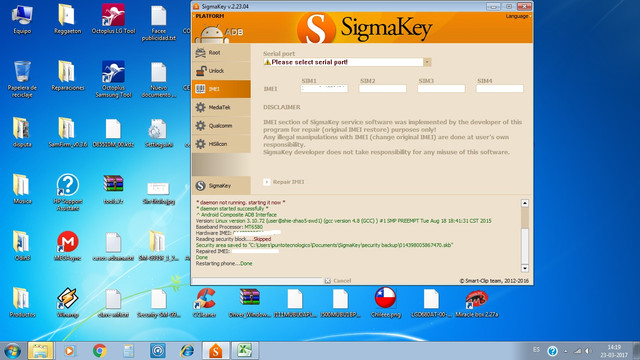Show hidden system tray icons arrow

pos(565,351)
